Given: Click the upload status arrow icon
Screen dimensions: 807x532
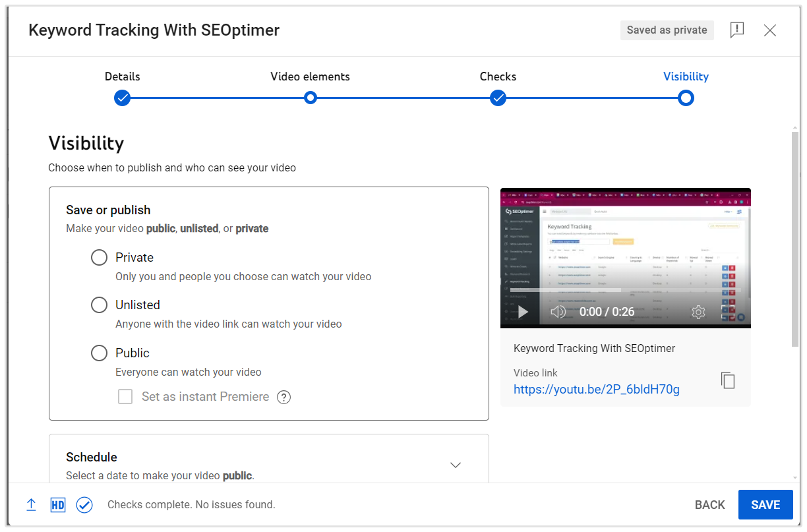Looking at the screenshot, I should pos(31,505).
